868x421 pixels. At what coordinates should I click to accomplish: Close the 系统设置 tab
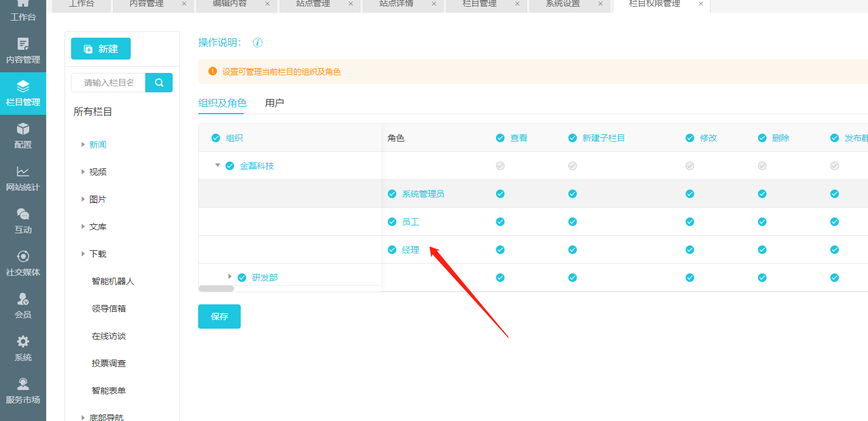coord(601,4)
